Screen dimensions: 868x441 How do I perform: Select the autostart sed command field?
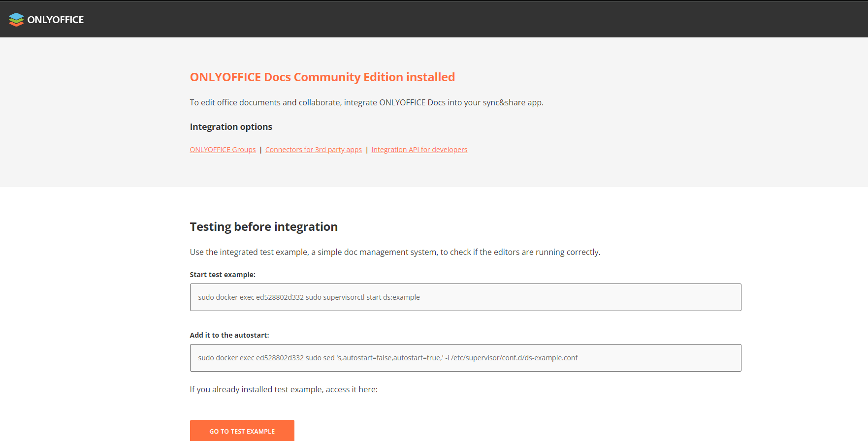[465, 358]
